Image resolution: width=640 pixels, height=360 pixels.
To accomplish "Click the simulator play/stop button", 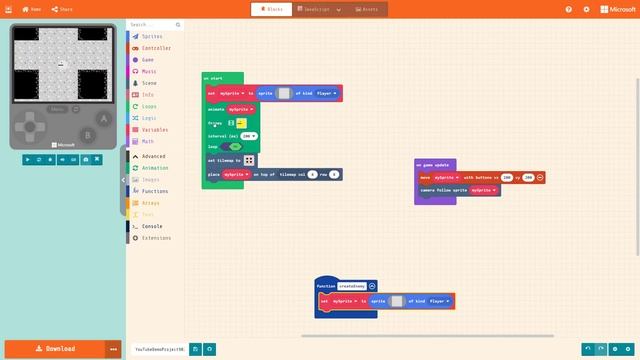I will click(28, 160).
